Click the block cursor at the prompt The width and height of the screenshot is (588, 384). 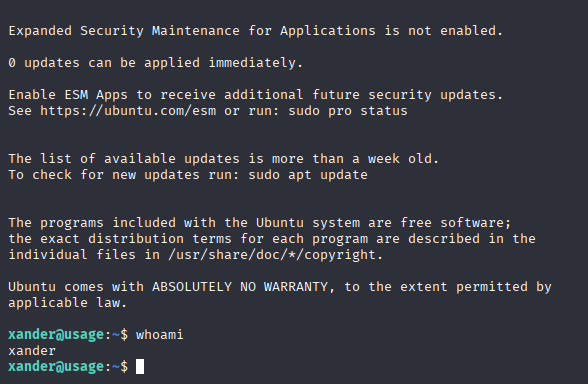[x=140, y=366]
